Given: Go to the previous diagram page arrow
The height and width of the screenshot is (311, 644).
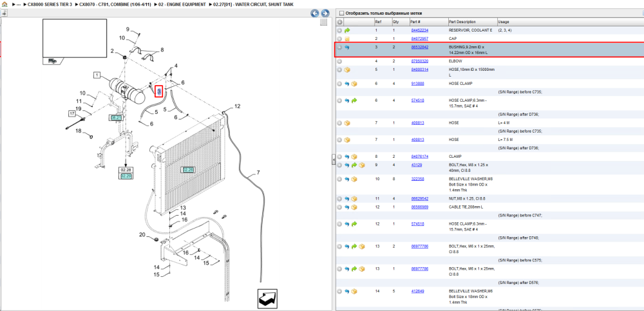Looking at the screenshot, I should tap(315, 13).
